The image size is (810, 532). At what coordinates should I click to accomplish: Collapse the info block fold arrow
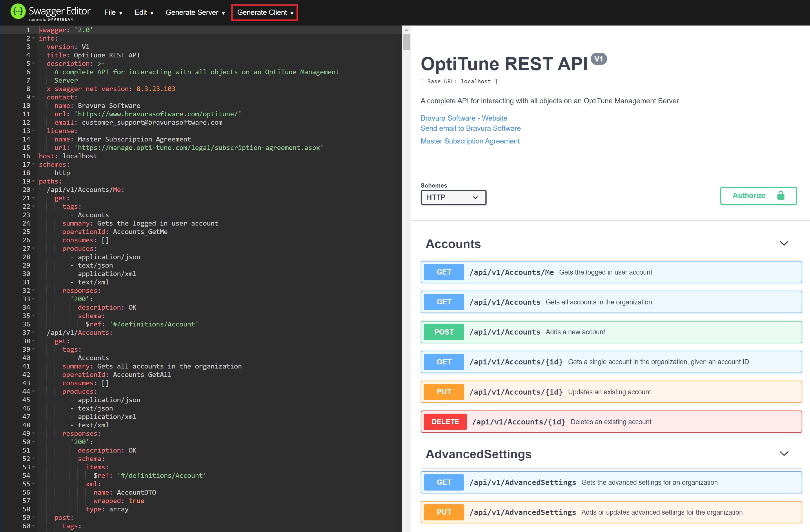click(33, 39)
